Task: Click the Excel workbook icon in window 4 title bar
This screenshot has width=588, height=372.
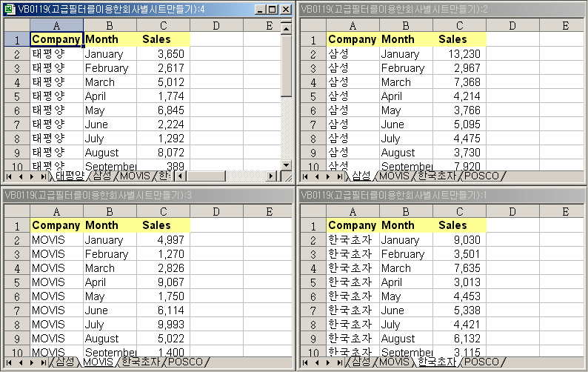Action: click(10, 9)
